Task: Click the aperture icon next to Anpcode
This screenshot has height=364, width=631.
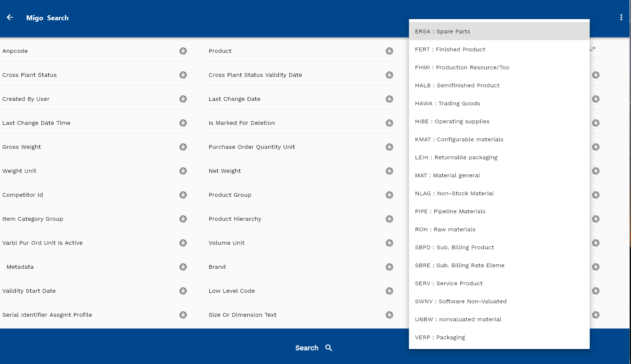Action: (x=183, y=51)
